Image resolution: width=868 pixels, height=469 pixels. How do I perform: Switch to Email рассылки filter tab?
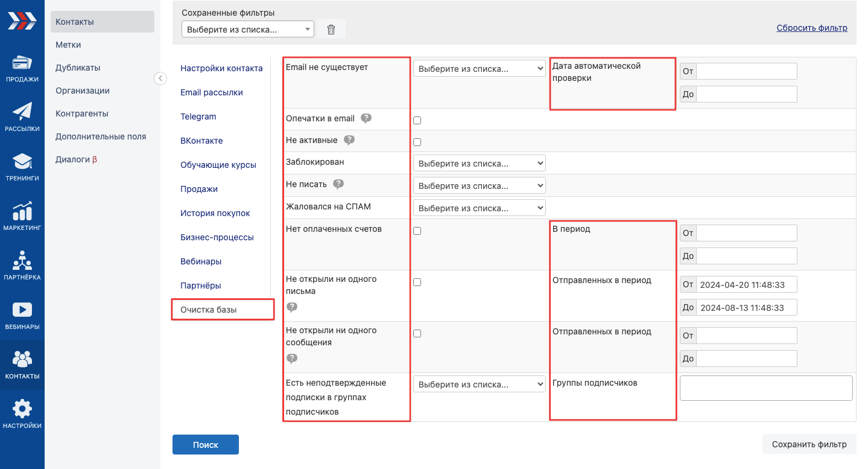click(x=212, y=92)
